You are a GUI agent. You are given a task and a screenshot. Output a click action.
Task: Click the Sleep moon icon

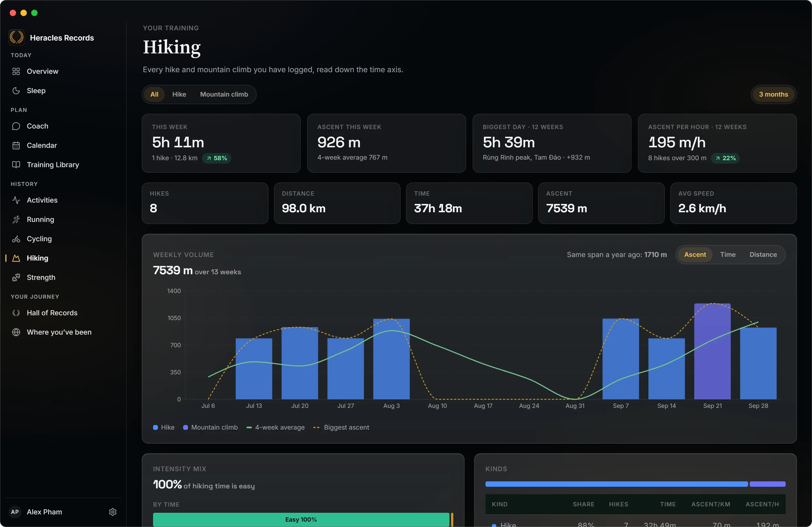(x=16, y=91)
